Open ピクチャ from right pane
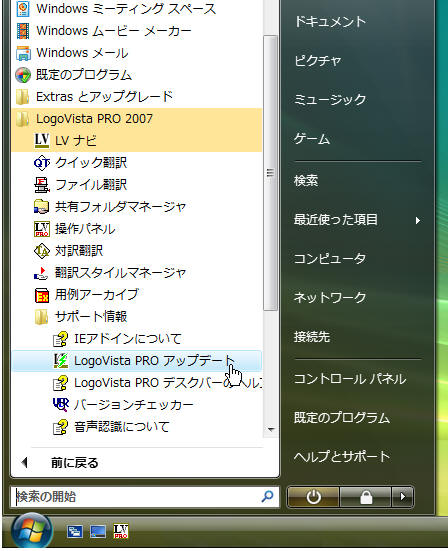Screen dimensions: 448x551 pyautogui.click(x=318, y=61)
